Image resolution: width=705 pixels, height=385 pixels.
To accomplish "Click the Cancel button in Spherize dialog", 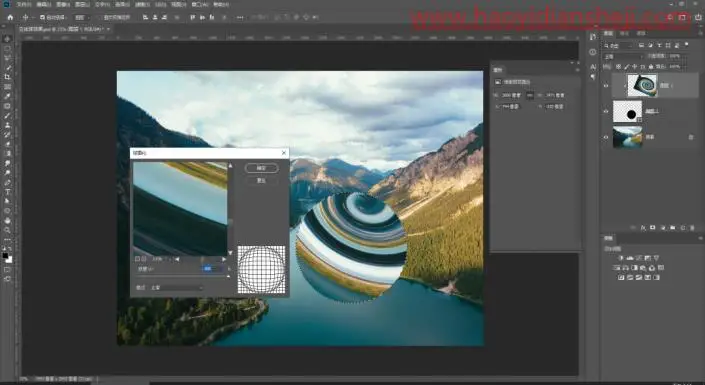I will pos(261,180).
